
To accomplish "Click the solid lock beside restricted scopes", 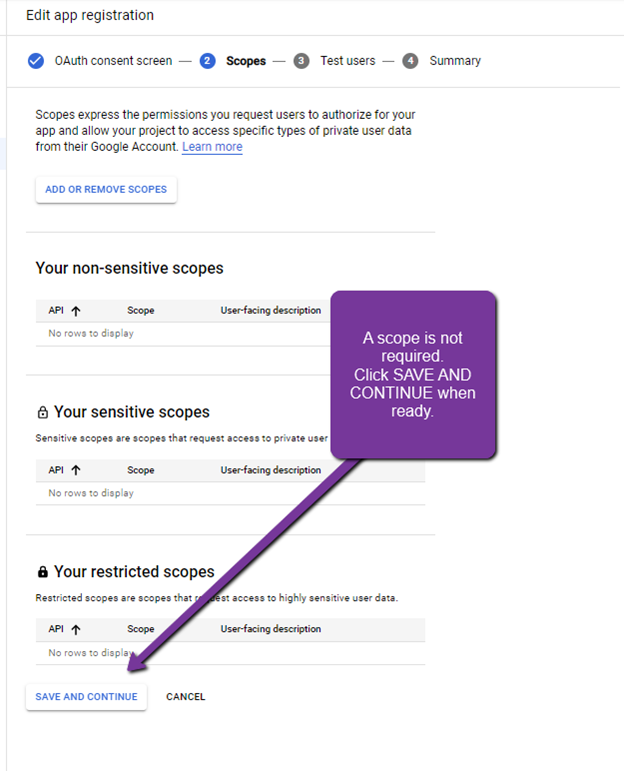I will tap(43, 571).
